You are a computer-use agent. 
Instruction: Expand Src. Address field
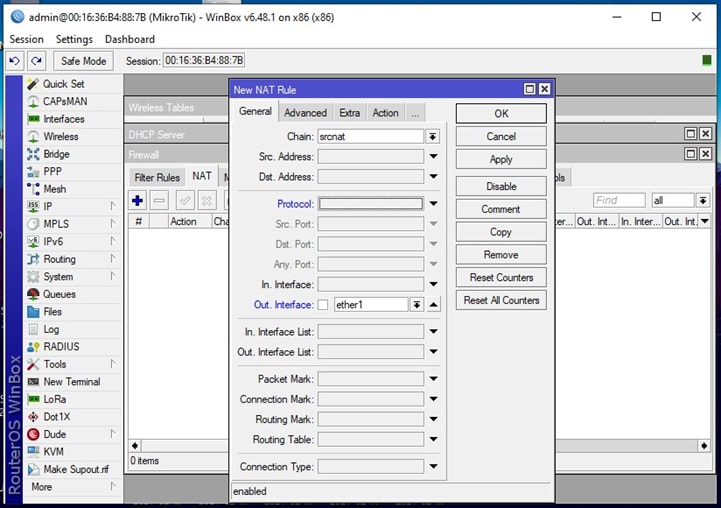point(433,156)
